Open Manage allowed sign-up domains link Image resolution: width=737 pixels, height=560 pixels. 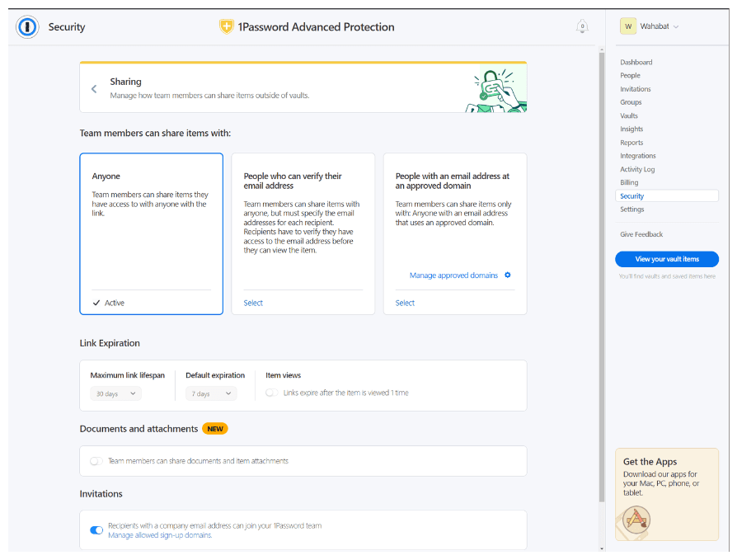pos(160,535)
